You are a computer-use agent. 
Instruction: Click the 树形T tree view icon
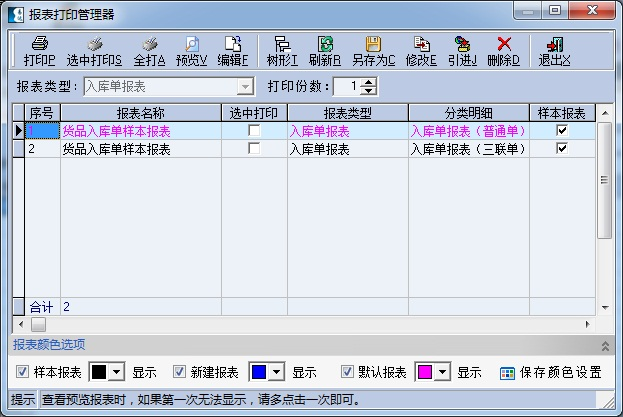[x=283, y=50]
